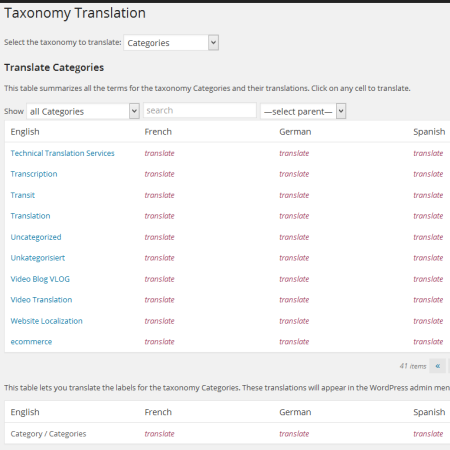Translate Category / Categories label to Spanish
The height and width of the screenshot is (450, 450).
pos(428,434)
